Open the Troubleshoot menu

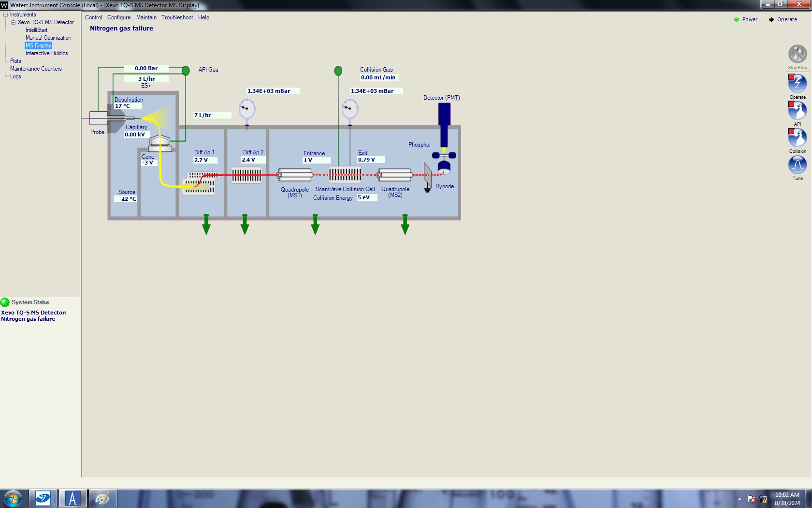pyautogui.click(x=177, y=17)
